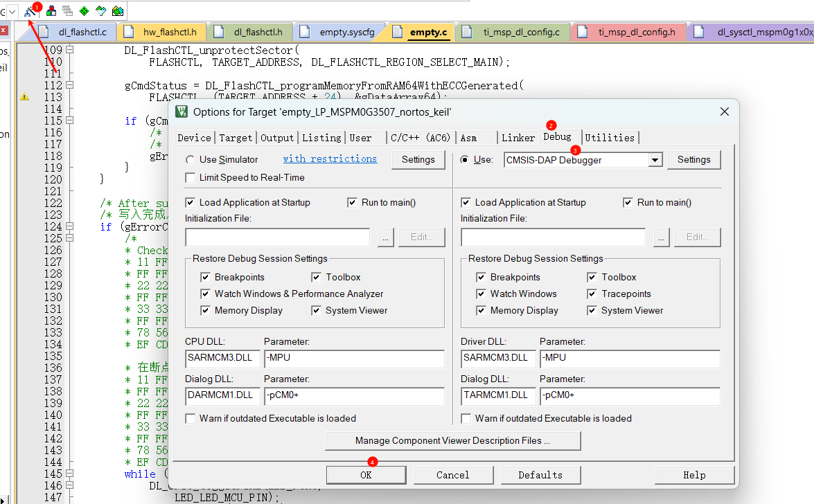This screenshot has width=814, height=504.
Task: Toggle the Tracepoints checkbox
Action: tap(592, 294)
